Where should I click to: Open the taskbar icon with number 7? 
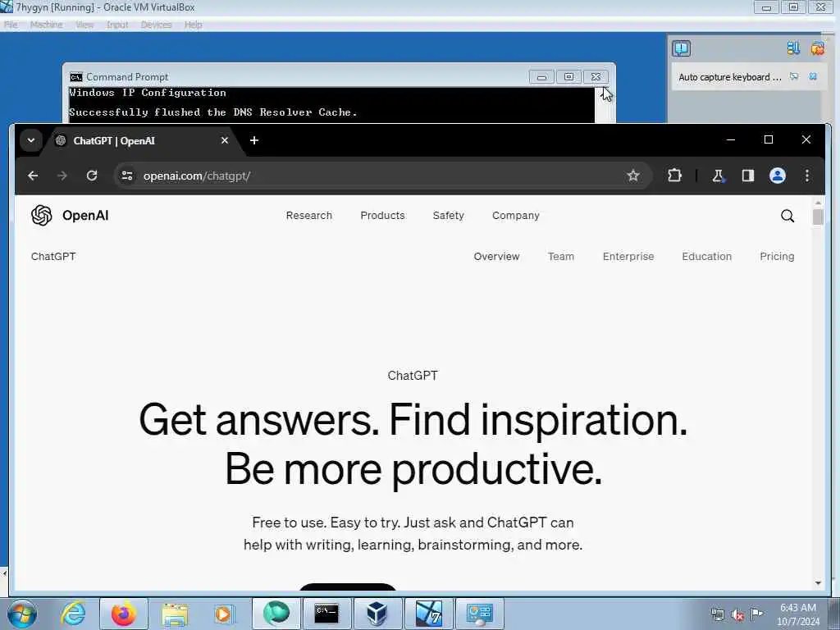pos(428,613)
